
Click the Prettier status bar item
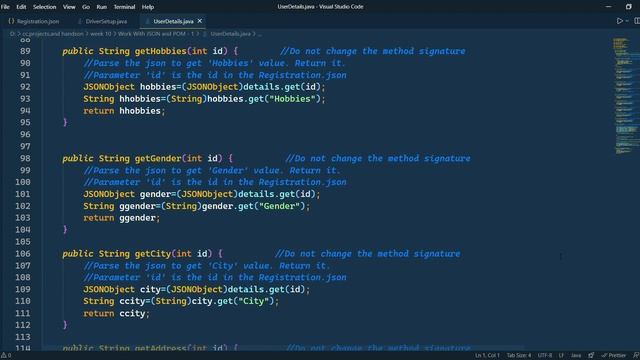click(x=613, y=356)
